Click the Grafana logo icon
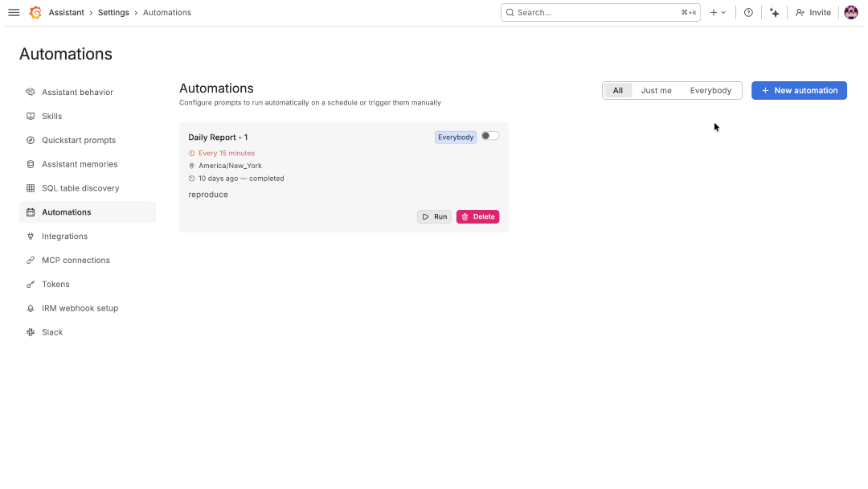The height and width of the screenshot is (489, 868). point(35,12)
